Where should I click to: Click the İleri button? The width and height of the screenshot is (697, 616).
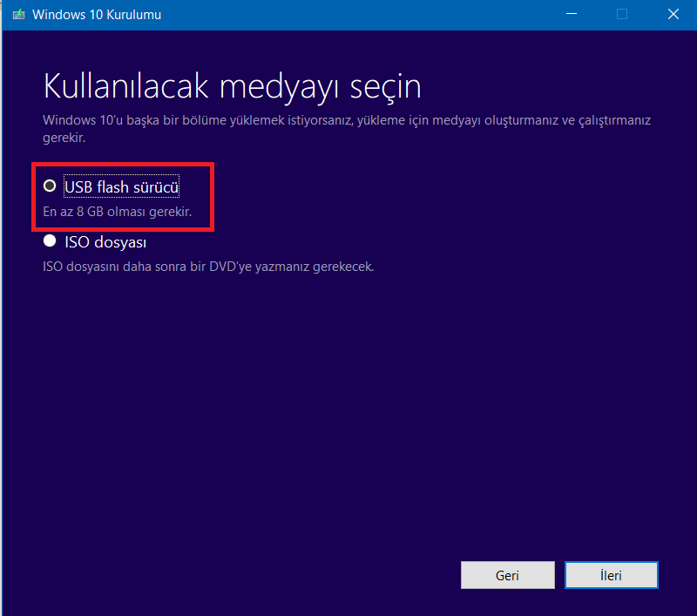click(612, 575)
